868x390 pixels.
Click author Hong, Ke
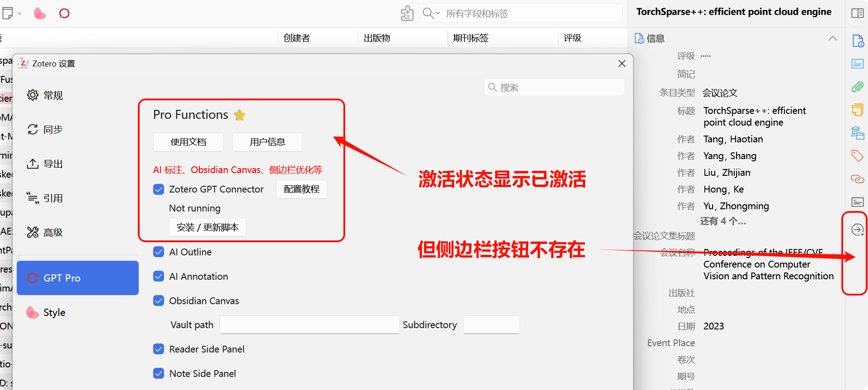pos(723,189)
